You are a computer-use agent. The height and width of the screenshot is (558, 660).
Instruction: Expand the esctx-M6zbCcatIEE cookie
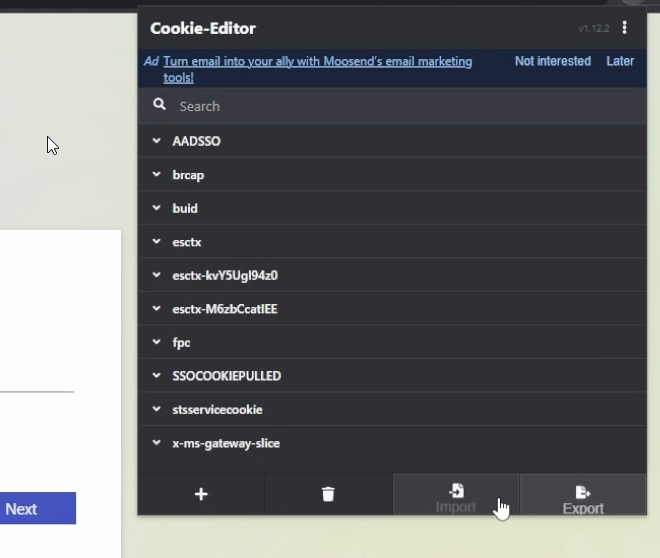click(225, 309)
